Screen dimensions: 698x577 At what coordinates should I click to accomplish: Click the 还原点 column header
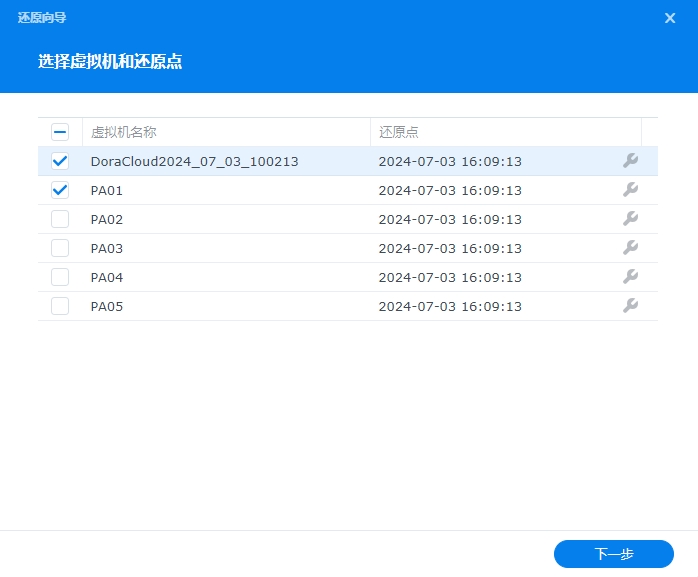point(399,132)
